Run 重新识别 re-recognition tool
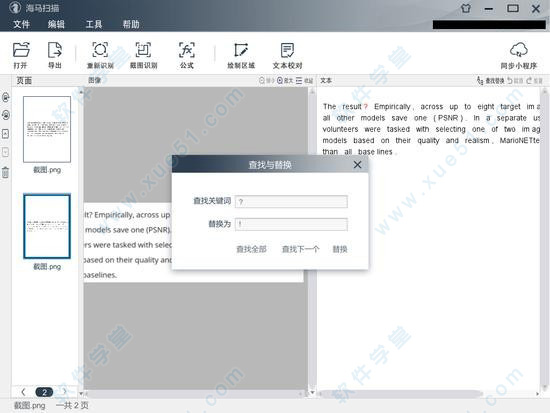550x413 pixels. [100, 54]
